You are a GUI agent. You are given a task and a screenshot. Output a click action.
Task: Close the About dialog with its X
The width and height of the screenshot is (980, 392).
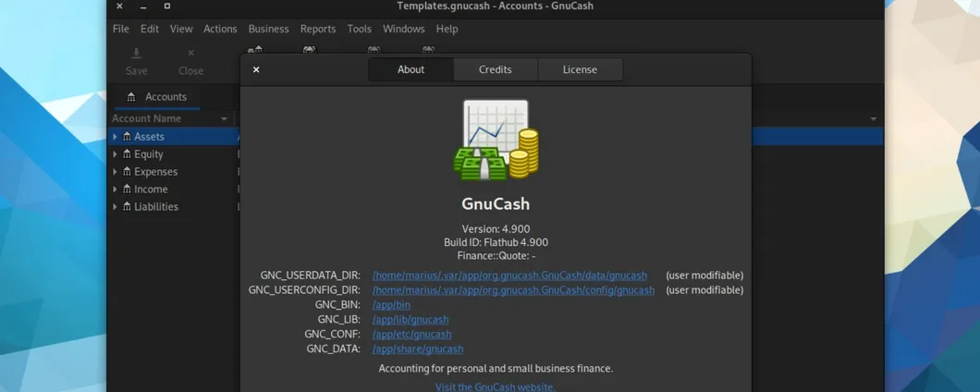(x=256, y=69)
